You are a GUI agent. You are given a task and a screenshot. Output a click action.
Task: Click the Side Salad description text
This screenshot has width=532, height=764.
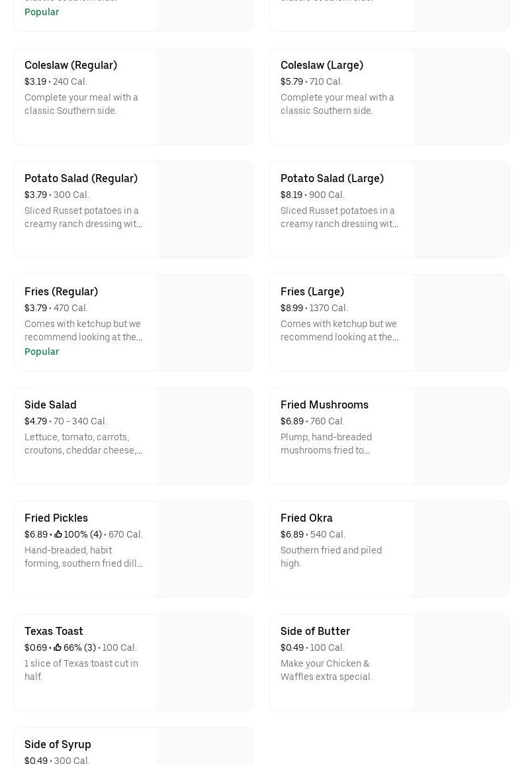(83, 444)
